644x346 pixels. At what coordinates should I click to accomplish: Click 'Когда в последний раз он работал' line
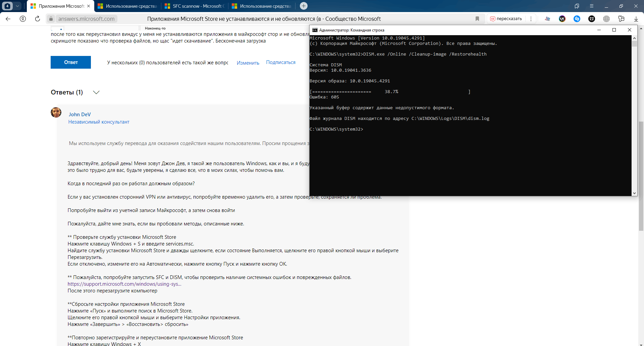131,184
